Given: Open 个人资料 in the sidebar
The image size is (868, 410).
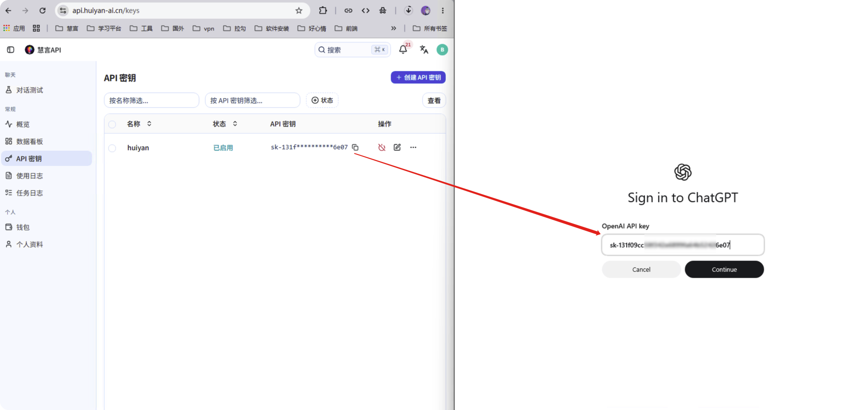Looking at the screenshot, I should [x=47, y=245].
